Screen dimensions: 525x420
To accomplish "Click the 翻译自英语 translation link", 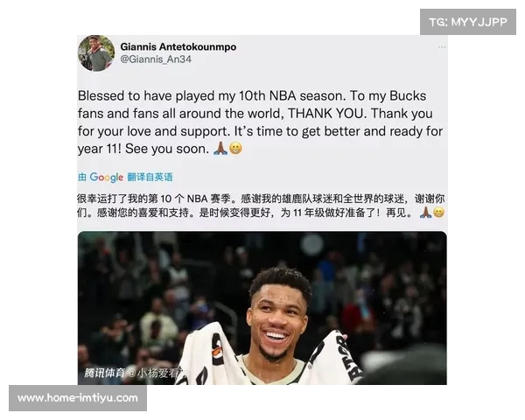I will [150, 177].
